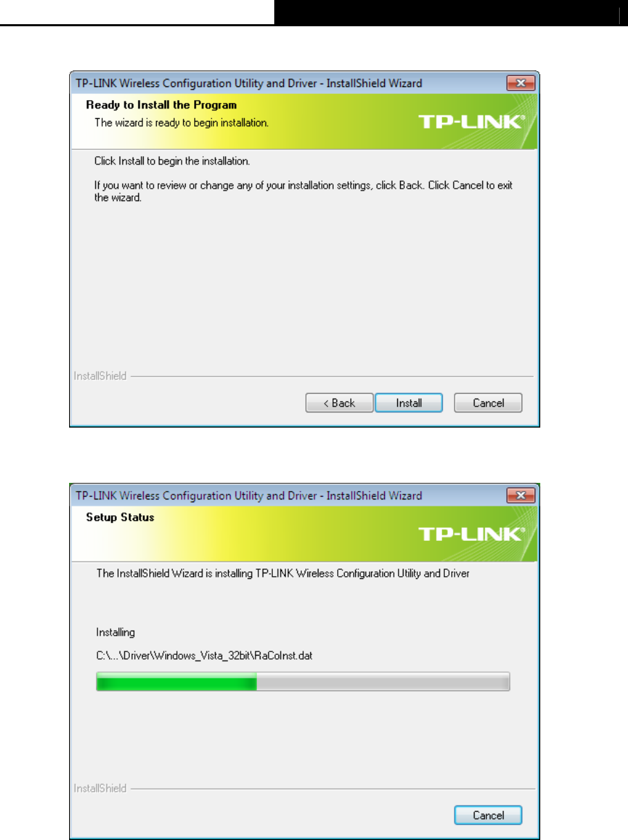Click InstallShield label in Setup Status dialog
628x840 pixels.
click(100, 788)
